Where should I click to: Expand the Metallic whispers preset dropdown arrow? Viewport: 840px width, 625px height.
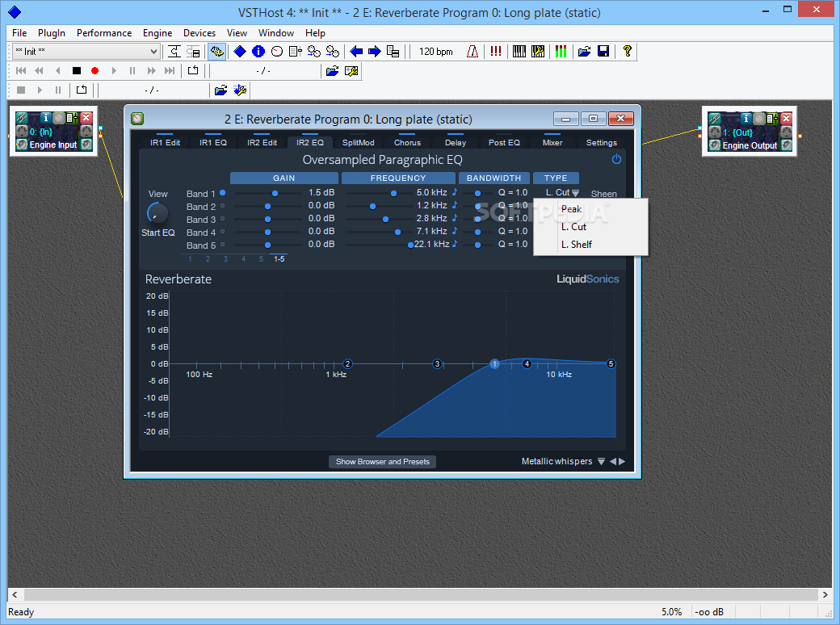pyautogui.click(x=601, y=461)
